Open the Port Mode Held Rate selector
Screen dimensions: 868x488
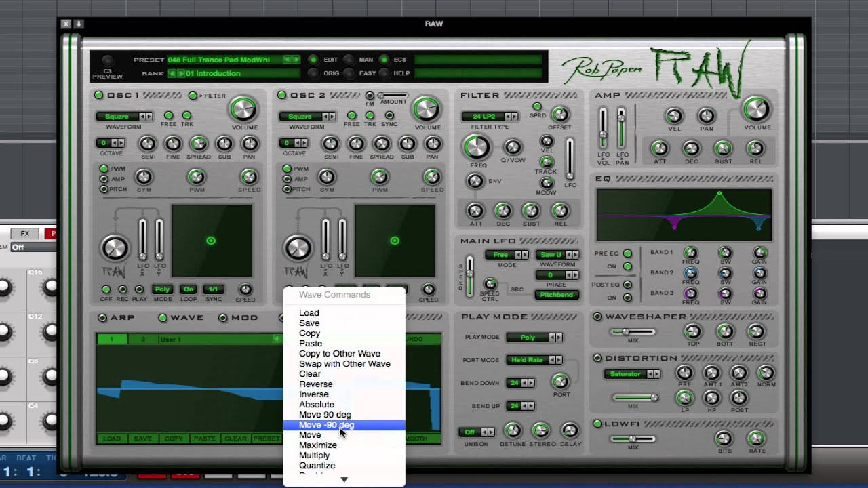pos(534,360)
